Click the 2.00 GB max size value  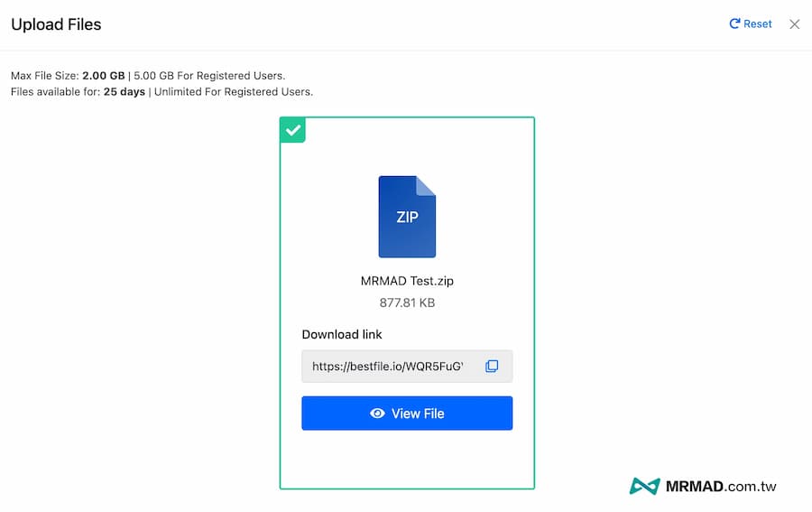pos(103,76)
